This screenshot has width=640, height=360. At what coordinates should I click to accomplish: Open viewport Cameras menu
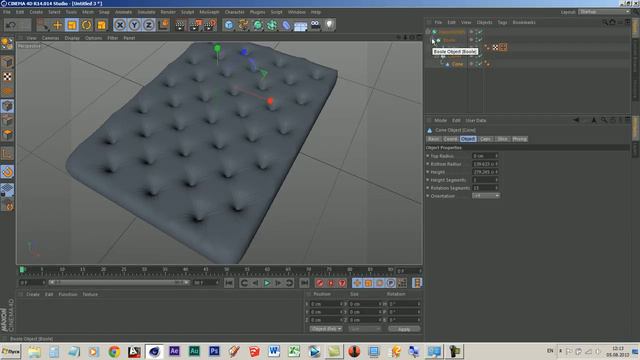(x=51, y=38)
